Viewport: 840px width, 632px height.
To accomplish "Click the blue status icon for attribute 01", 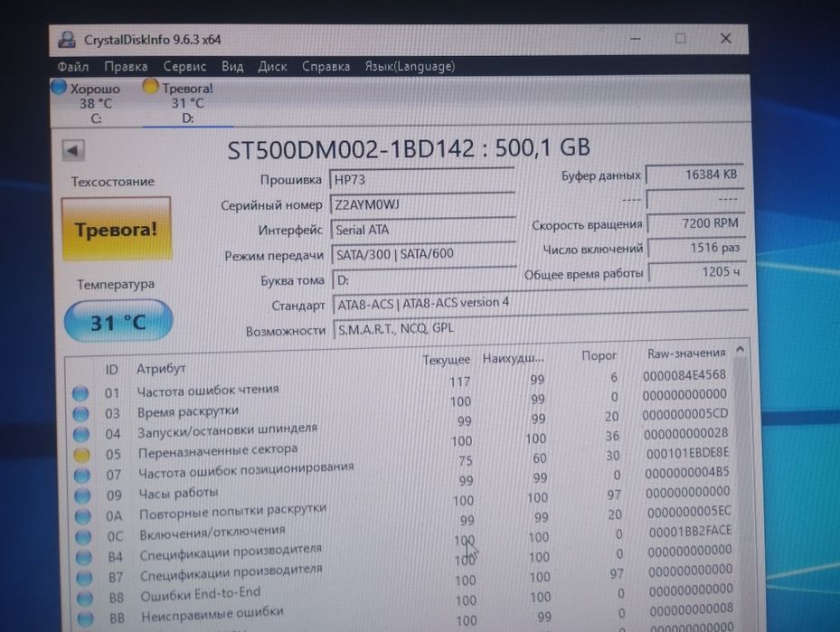I will click(80, 393).
